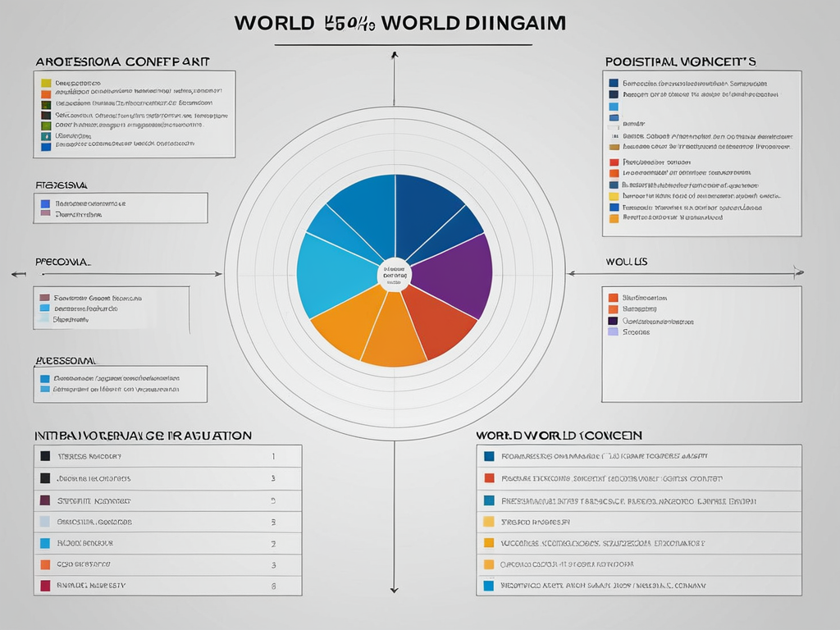The width and height of the screenshot is (840, 630).
Task: Select the red-orange pie chart slice
Action: (x=435, y=320)
